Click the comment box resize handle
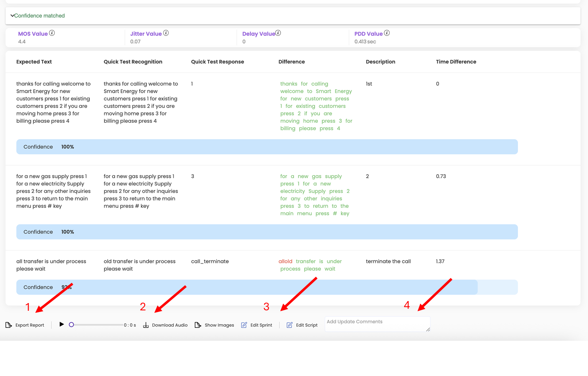 click(x=428, y=330)
